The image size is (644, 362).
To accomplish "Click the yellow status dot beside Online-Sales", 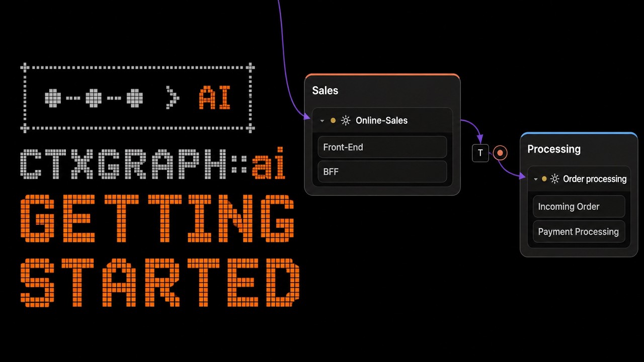I will (333, 121).
